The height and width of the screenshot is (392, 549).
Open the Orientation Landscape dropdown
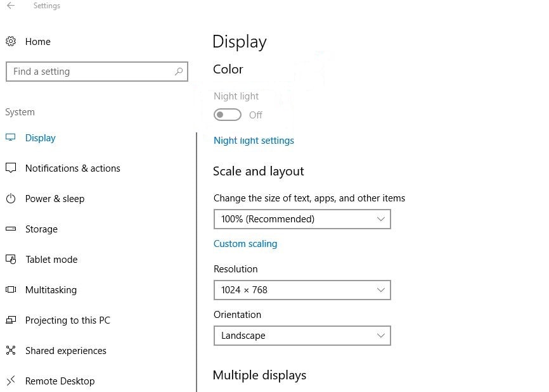[302, 336]
